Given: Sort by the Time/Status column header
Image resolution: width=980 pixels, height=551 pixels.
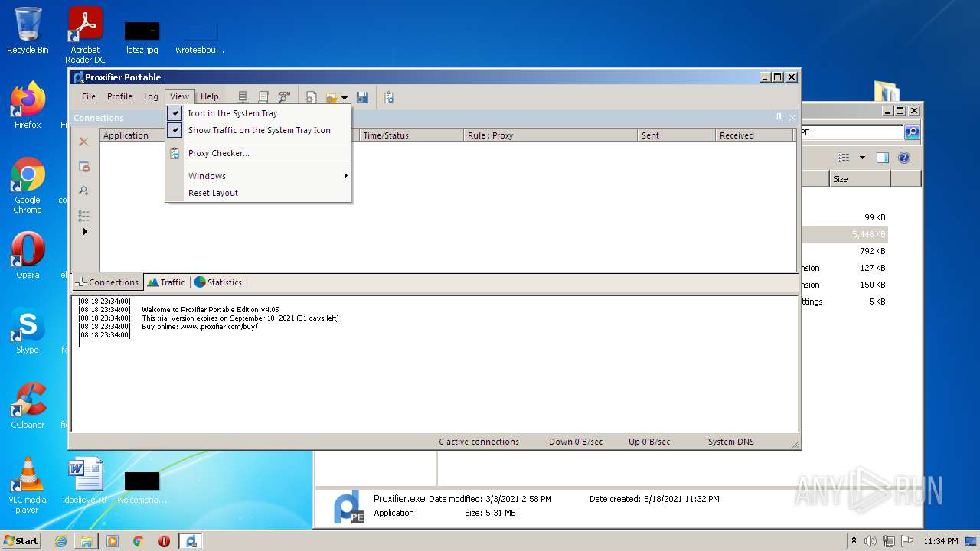Looking at the screenshot, I should click(412, 135).
